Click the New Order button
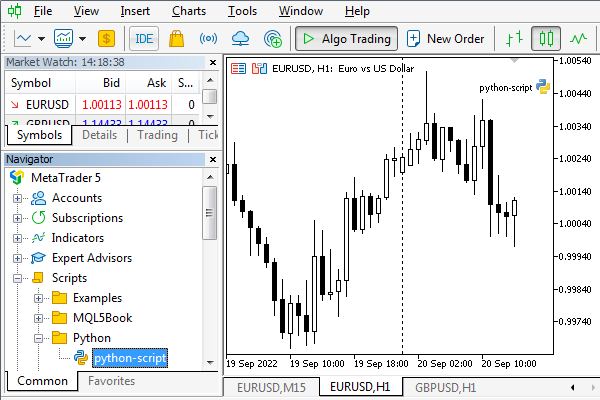Screen dimensions: 600x400 445,39
